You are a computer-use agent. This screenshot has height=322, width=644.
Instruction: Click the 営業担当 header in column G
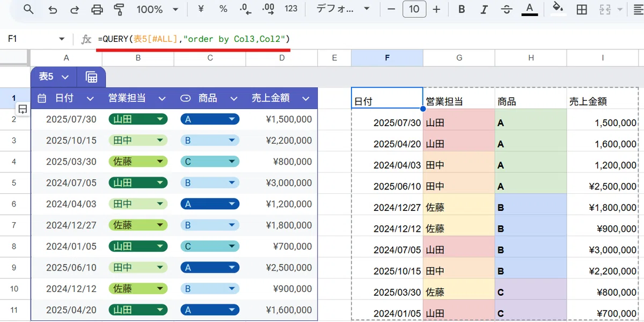459,98
